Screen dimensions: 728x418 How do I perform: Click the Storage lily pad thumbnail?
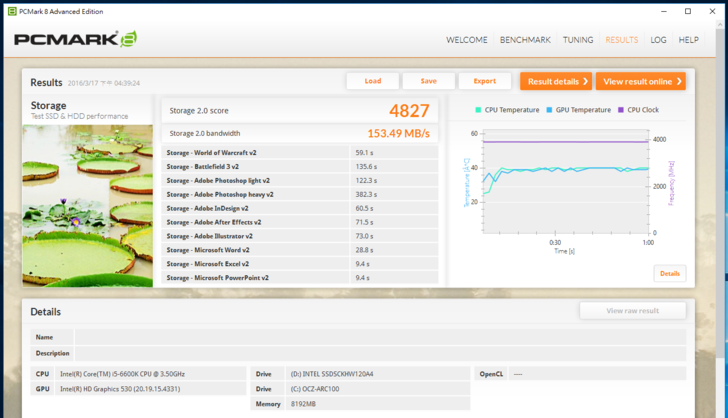(88, 206)
